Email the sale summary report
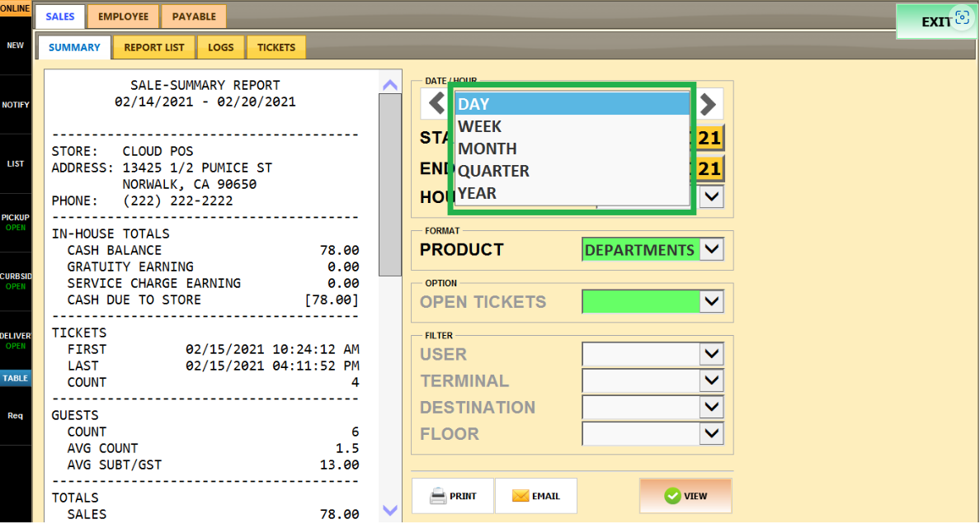 [x=536, y=496]
